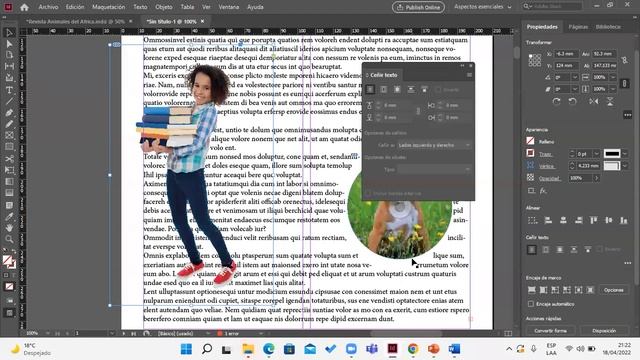Click the Publish Online button
Screen dimensions: 640x360
[418, 7]
